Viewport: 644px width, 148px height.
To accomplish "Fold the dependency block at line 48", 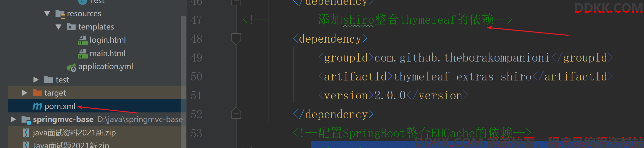I will click(236, 39).
